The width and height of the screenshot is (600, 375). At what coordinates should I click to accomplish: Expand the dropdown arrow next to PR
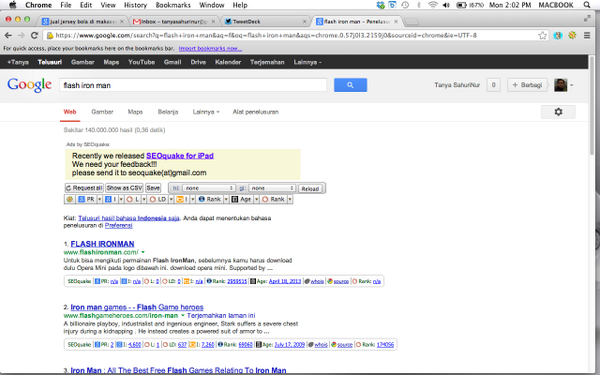[100, 199]
